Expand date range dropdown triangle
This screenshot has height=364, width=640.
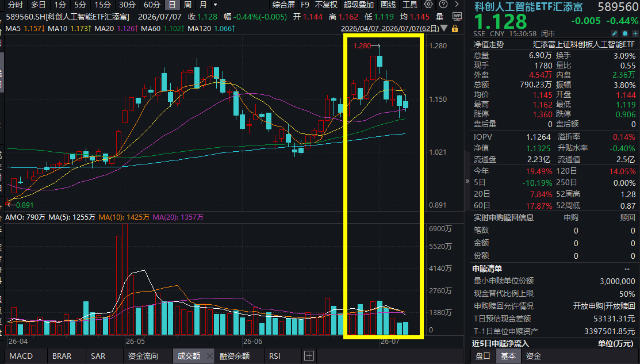click(444, 29)
